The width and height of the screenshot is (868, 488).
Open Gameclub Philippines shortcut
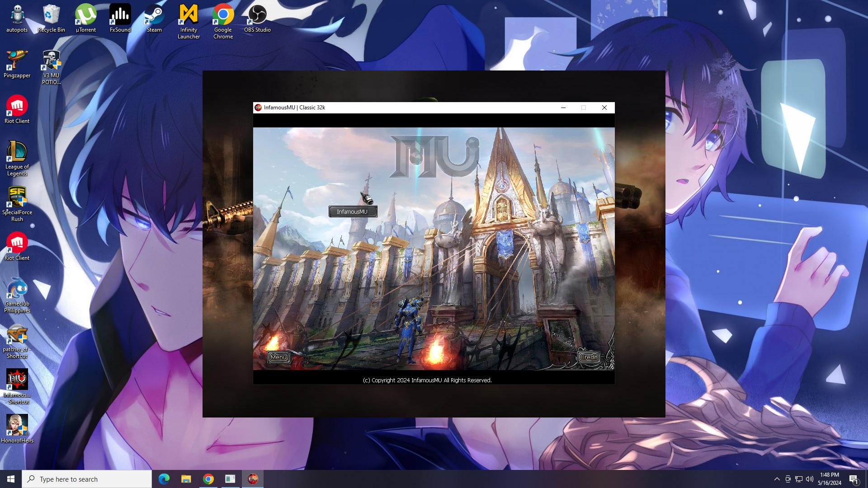click(17, 296)
